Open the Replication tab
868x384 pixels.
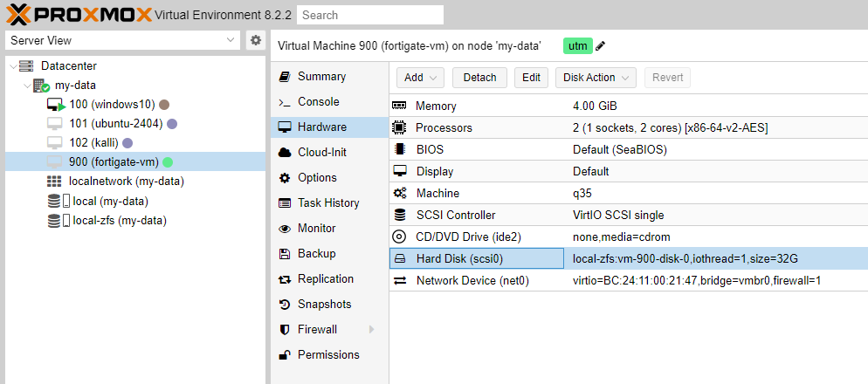coord(329,279)
